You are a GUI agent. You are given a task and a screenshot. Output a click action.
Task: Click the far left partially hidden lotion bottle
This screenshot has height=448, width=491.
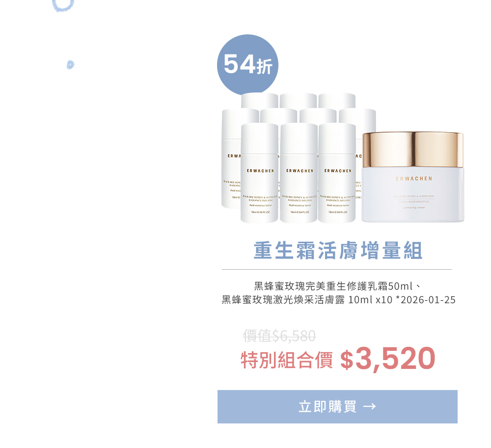coord(231,158)
